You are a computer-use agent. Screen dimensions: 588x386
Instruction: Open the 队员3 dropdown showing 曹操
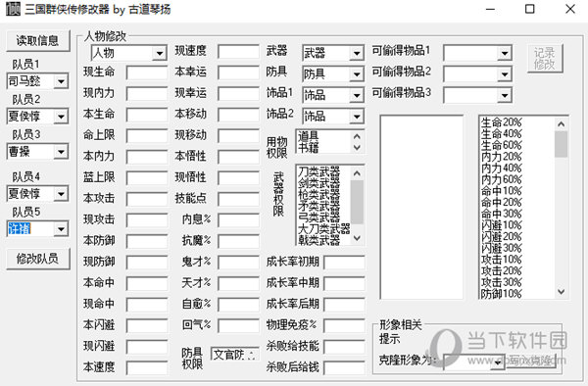point(61,152)
